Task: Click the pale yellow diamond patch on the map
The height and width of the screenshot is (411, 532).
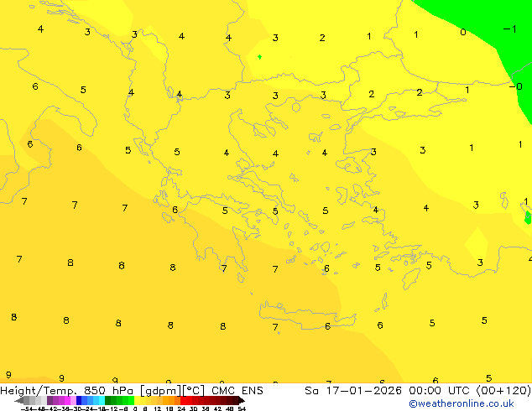Action: [477, 243]
